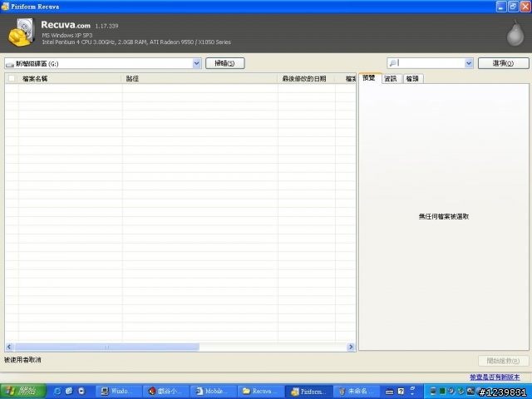Viewport: 532px width, 399px height.
Task: Switch to the 未命名 taskbar window
Action: tap(357, 392)
